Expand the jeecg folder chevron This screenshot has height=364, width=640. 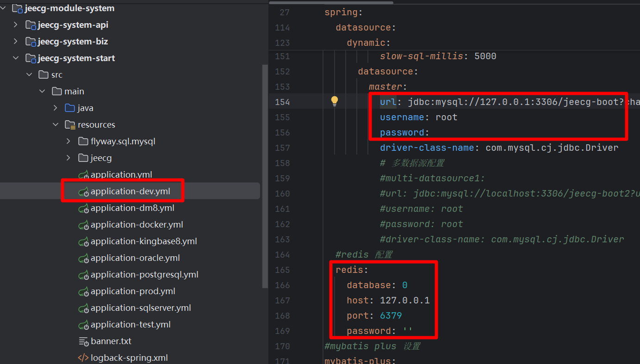coord(68,158)
